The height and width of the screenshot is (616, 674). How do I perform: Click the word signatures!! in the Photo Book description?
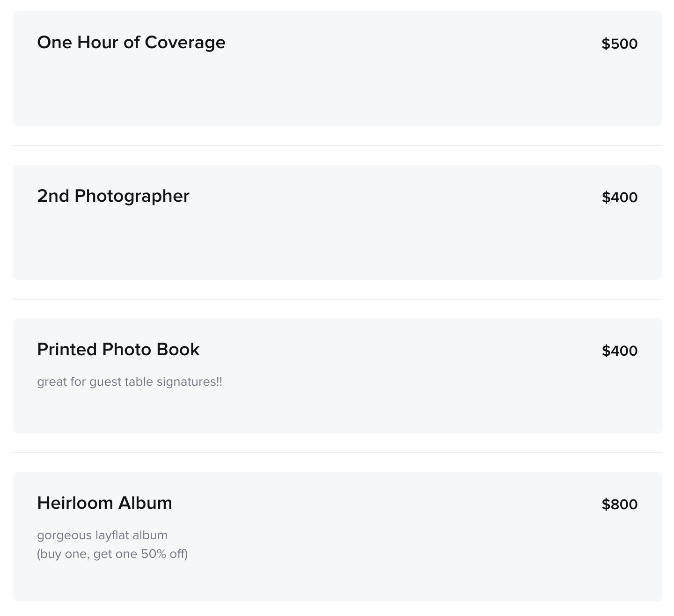pos(190,382)
